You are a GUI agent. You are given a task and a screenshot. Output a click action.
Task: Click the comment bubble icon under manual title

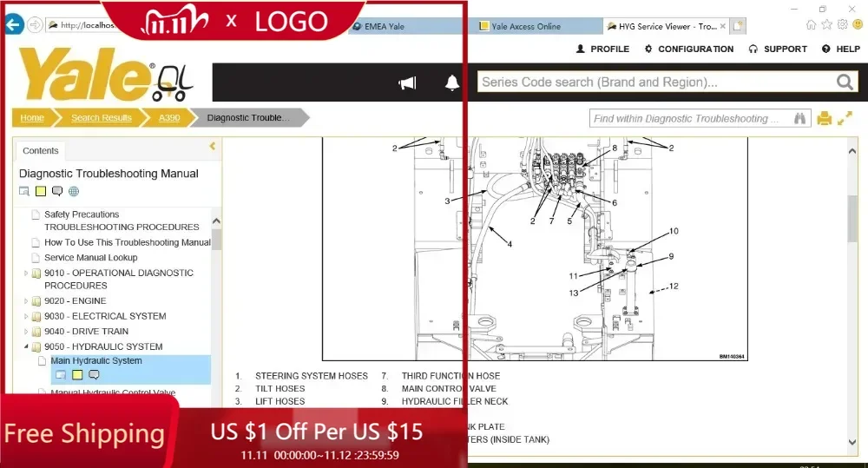coord(57,191)
